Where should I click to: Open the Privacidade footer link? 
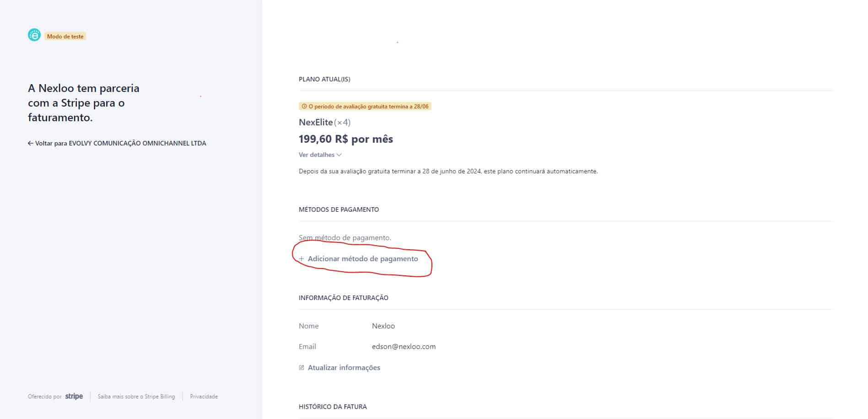point(204,397)
